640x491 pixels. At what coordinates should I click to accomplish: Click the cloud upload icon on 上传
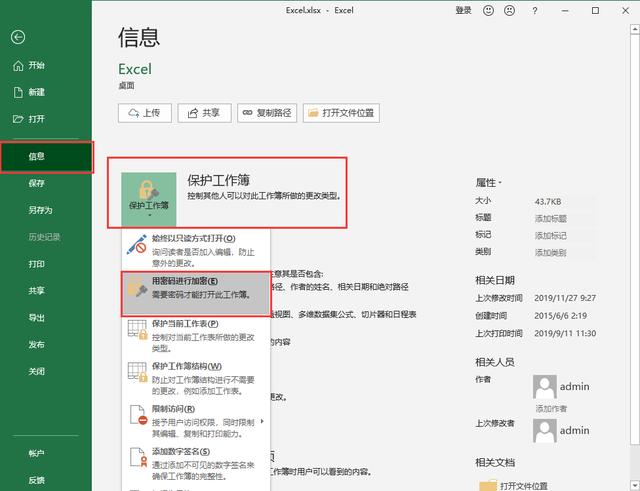[133, 113]
